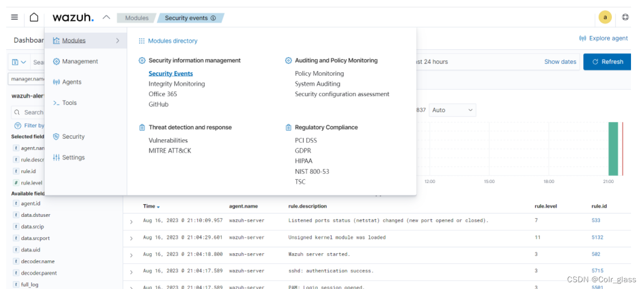The image size is (644, 289).
Task: Open TSC compliance module
Action: tap(300, 182)
